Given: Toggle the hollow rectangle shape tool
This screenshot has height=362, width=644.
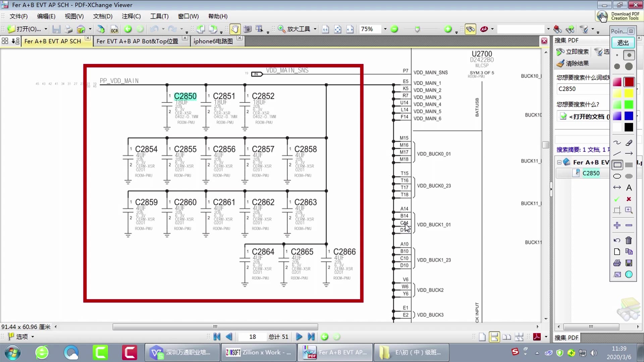Looking at the screenshot, I should 617,165.
